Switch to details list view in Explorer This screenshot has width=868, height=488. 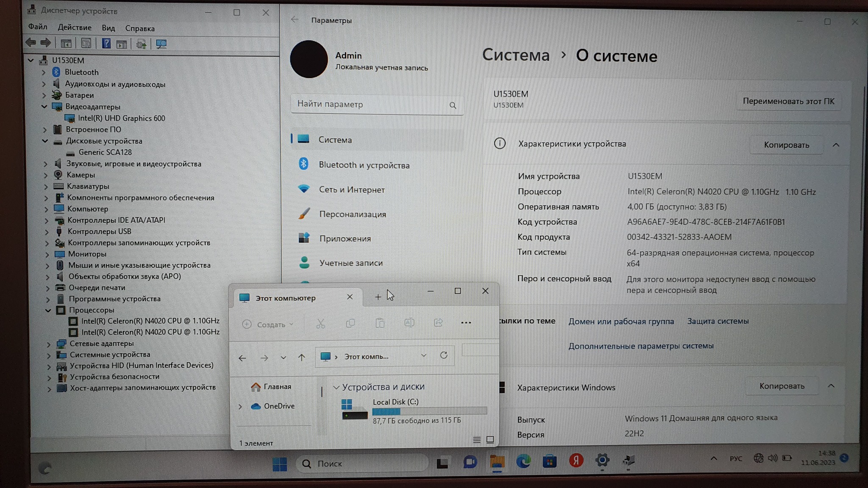[x=476, y=440]
